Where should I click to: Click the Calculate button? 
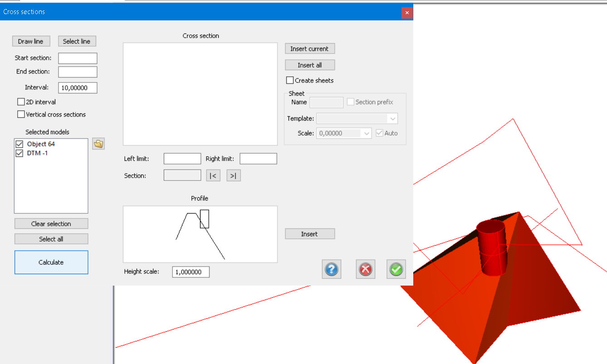click(51, 262)
